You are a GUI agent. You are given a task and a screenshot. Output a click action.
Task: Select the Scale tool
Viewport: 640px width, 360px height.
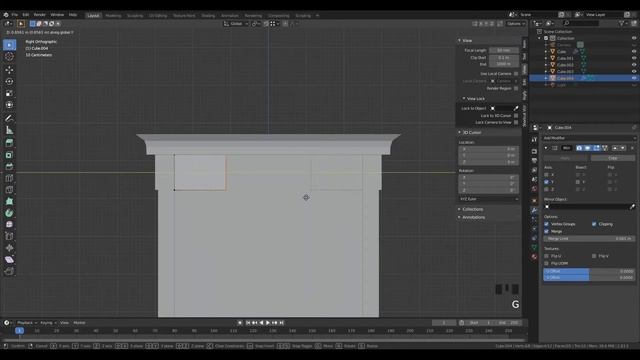[9, 93]
